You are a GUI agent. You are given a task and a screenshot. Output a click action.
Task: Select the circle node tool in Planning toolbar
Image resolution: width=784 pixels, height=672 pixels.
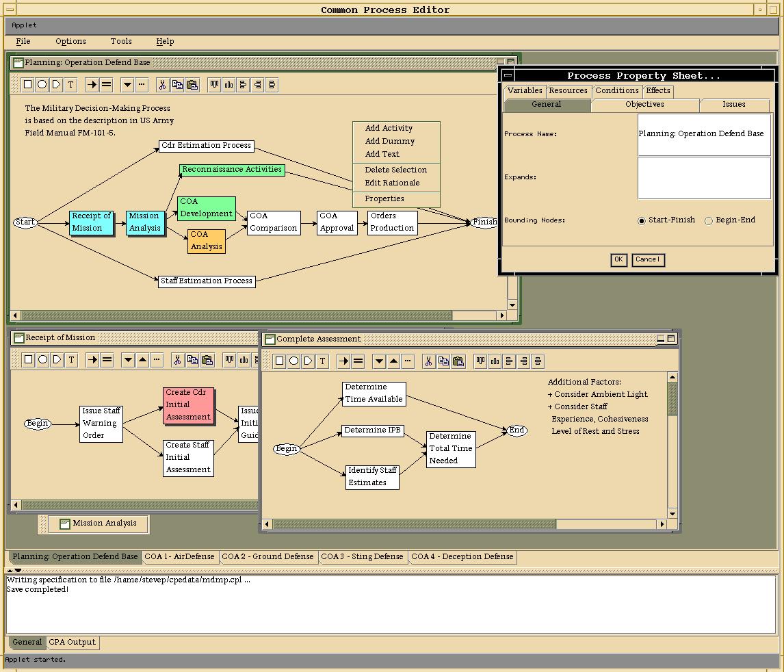pos(42,85)
